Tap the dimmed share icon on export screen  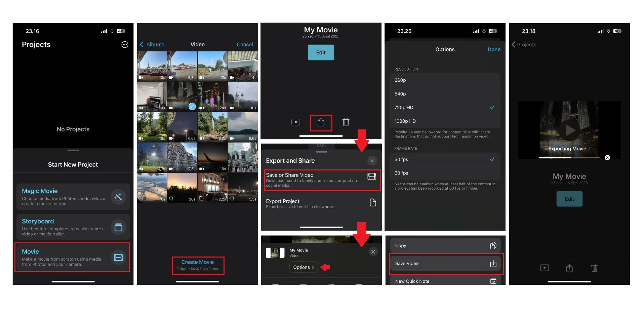pos(569,268)
